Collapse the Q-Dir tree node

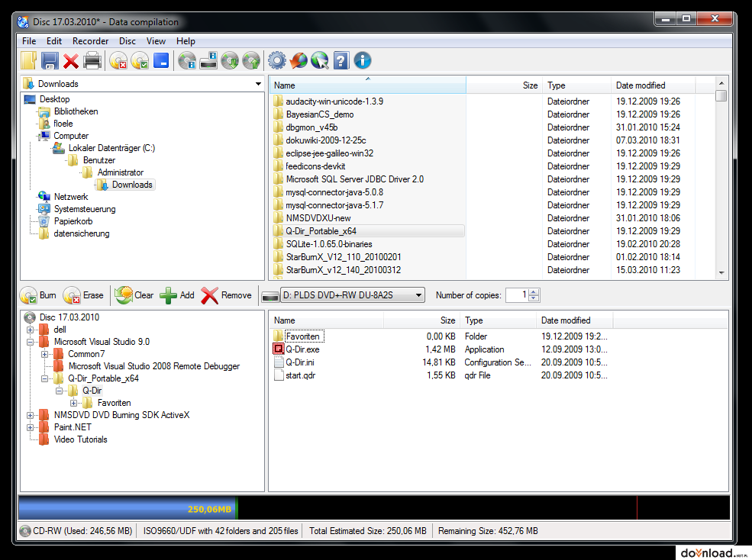pyautogui.click(x=59, y=391)
